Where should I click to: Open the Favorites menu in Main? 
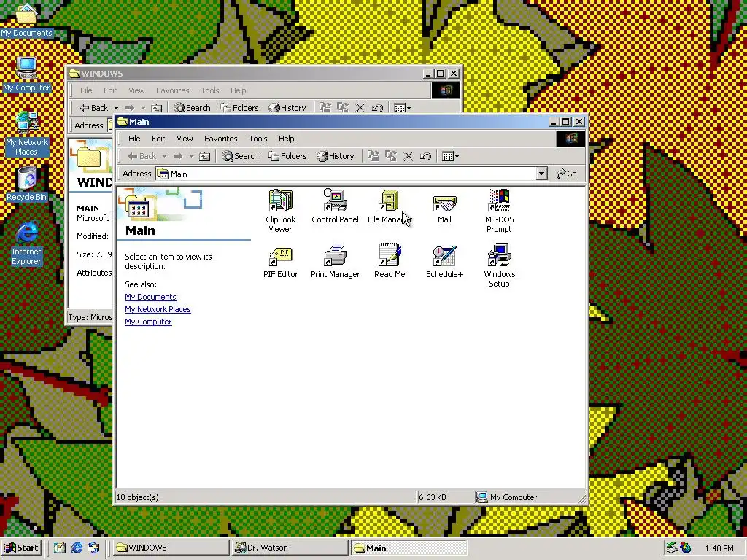coord(220,139)
